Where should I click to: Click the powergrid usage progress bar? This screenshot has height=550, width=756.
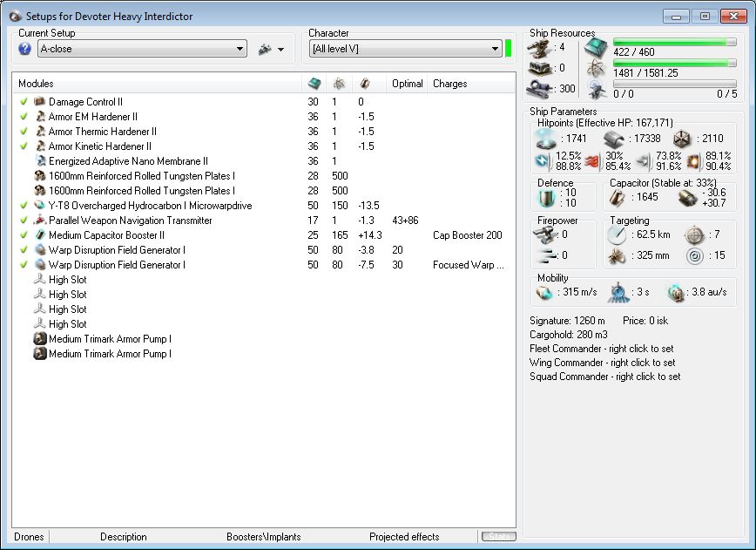(x=674, y=63)
